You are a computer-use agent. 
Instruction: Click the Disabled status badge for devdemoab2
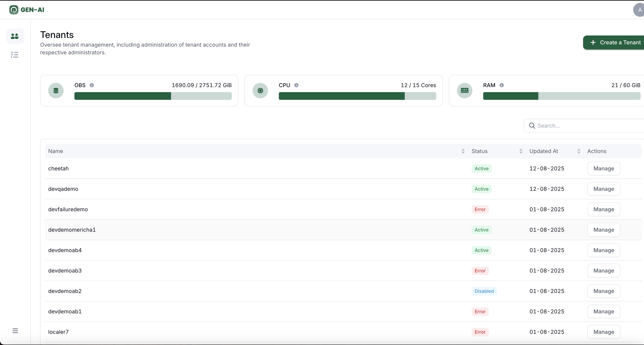484,291
